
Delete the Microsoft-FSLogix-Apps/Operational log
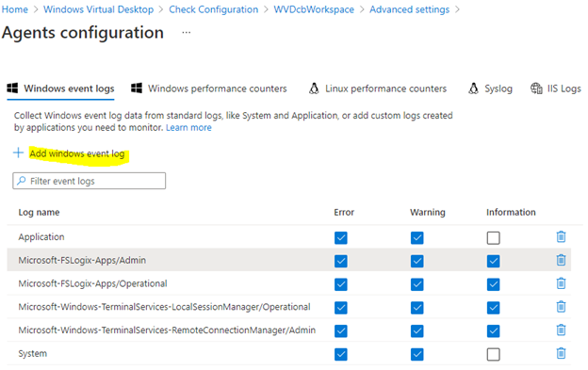point(561,283)
